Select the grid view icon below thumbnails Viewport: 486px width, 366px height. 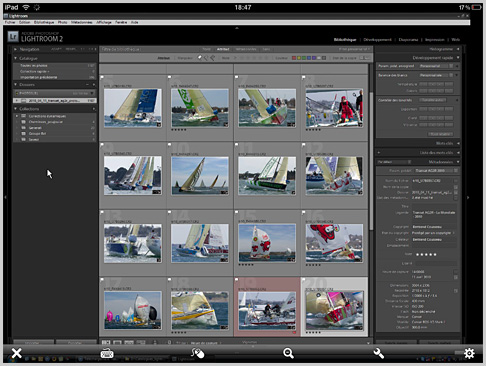pyautogui.click(x=106, y=342)
